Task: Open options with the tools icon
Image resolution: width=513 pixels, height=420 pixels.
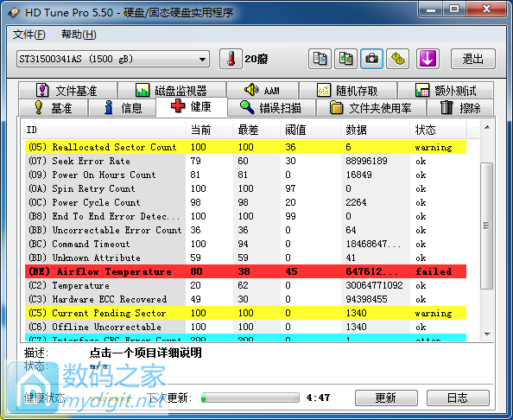Action: click(x=397, y=59)
